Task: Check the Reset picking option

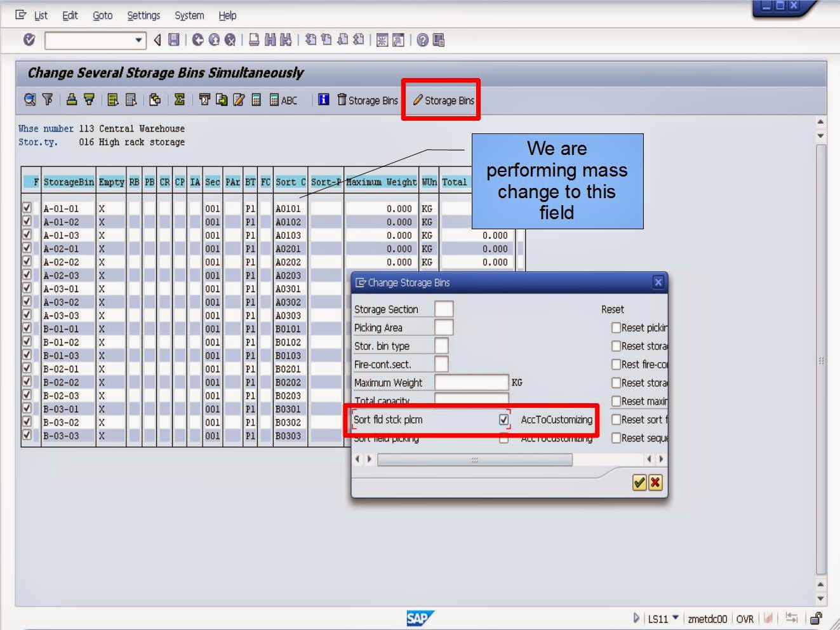Action: pyautogui.click(x=616, y=327)
